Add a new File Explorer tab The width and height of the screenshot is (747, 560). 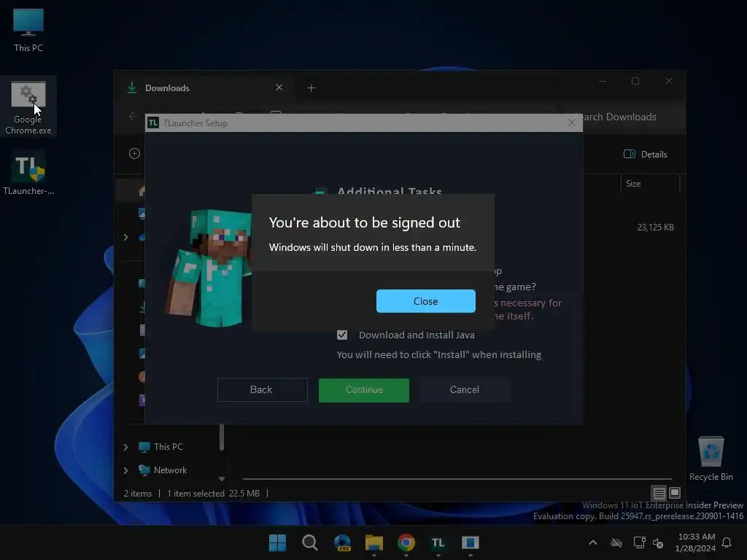[x=311, y=88]
